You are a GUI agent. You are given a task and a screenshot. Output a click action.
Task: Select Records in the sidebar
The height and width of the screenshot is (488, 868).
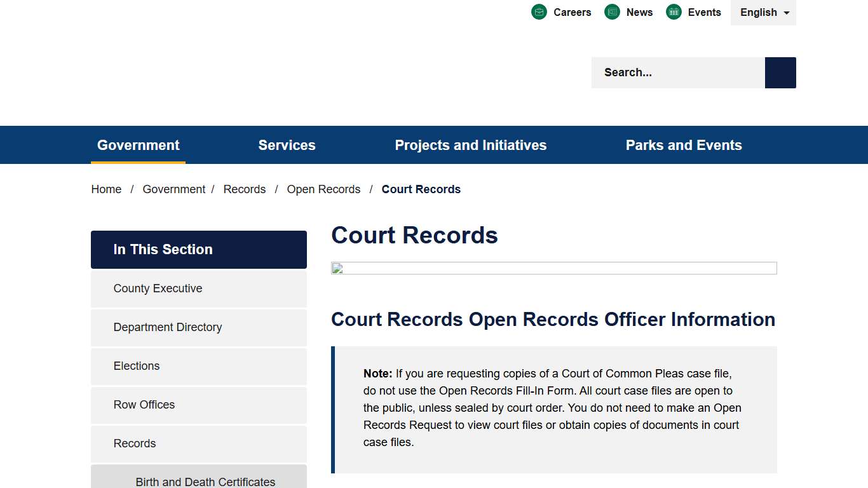(x=134, y=444)
